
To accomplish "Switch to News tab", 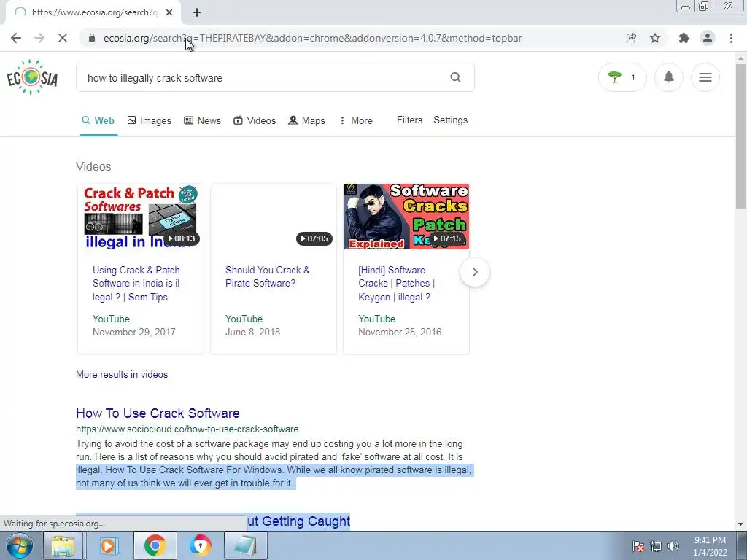I will 202,120.
